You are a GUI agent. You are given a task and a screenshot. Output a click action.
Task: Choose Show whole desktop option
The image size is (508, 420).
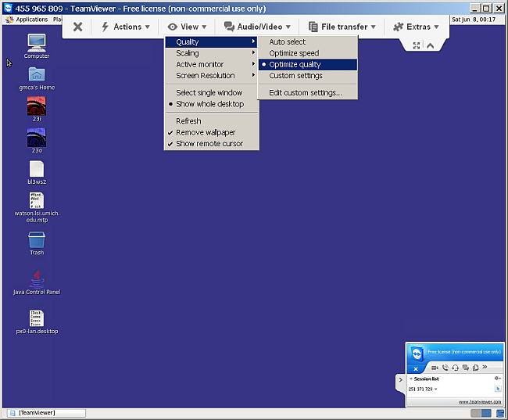click(211, 104)
